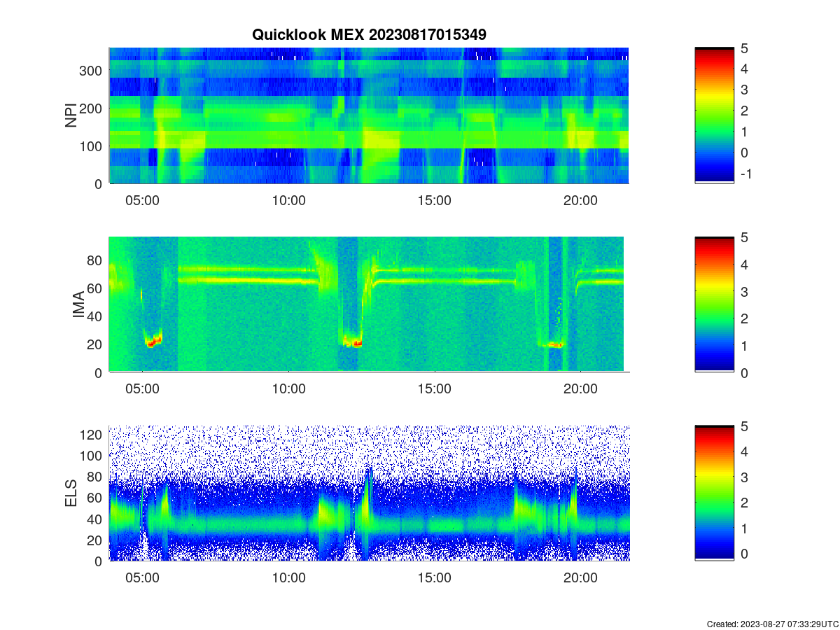
Task: Click the 60 tick on ELS y-axis
Action: [96, 498]
